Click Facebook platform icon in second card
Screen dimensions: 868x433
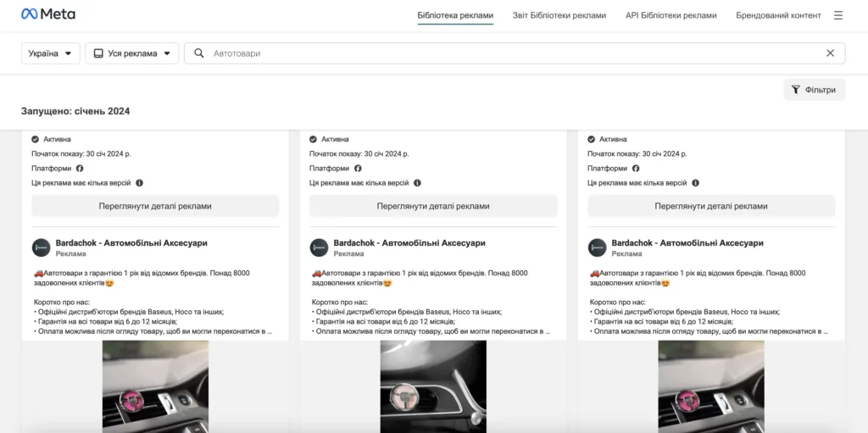click(358, 169)
